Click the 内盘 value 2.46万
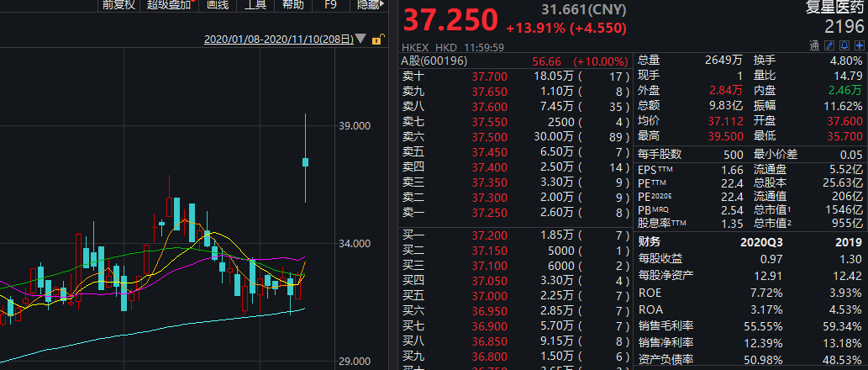 845,91
